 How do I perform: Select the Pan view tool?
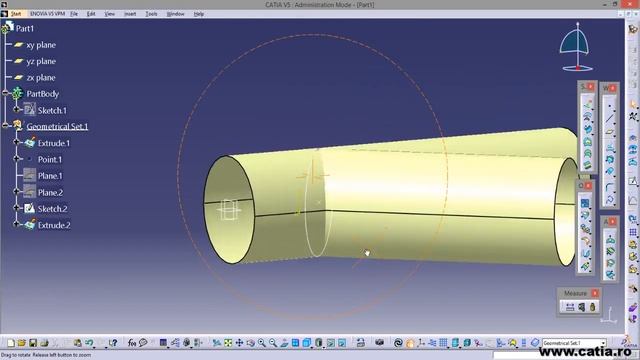point(239,343)
